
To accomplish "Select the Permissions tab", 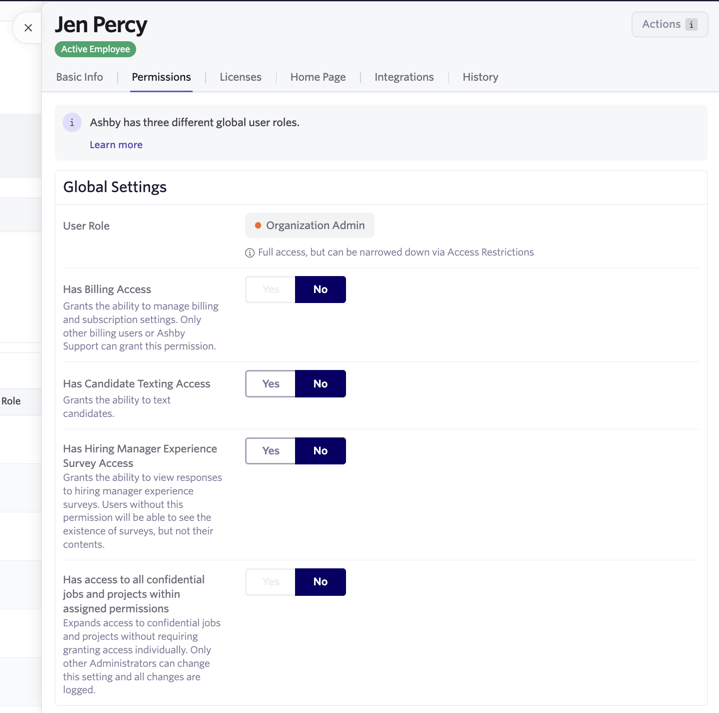I will [x=161, y=77].
